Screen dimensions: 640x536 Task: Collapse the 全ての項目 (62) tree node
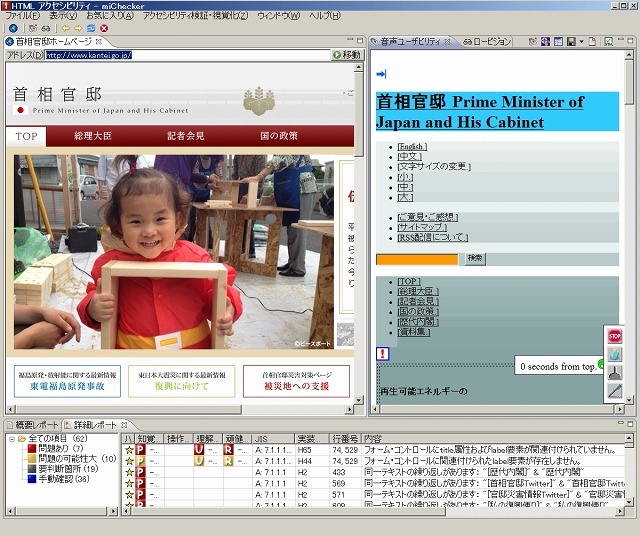point(12,439)
